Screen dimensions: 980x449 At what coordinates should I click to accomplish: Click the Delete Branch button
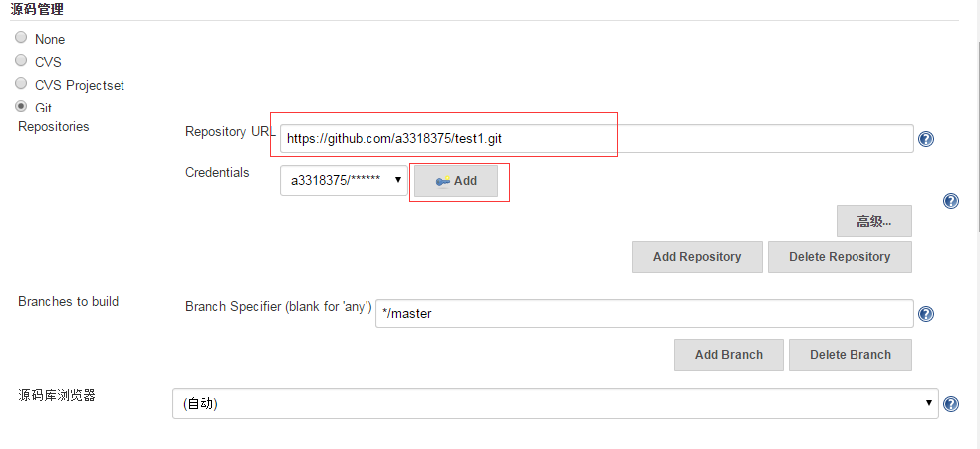(x=850, y=355)
